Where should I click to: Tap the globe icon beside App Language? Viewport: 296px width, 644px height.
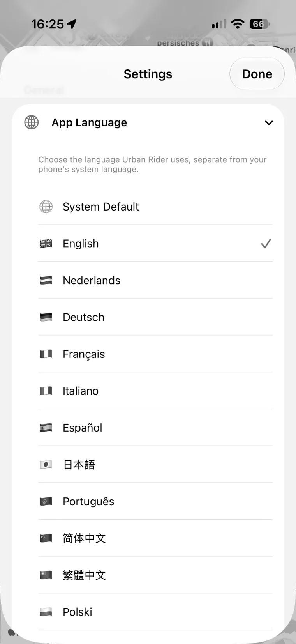(x=32, y=122)
